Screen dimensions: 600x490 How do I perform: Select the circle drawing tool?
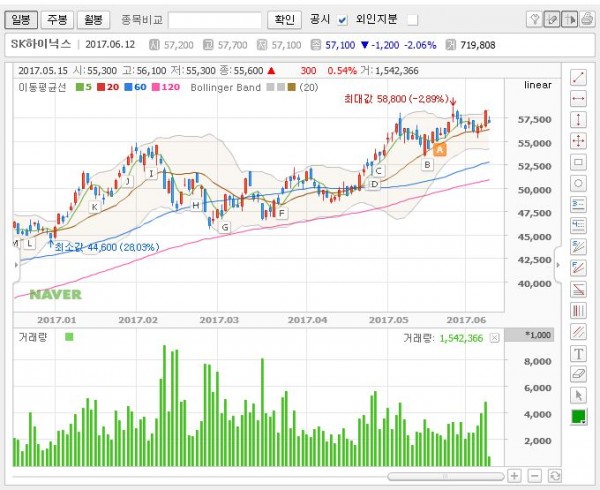(x=578, y=184)
